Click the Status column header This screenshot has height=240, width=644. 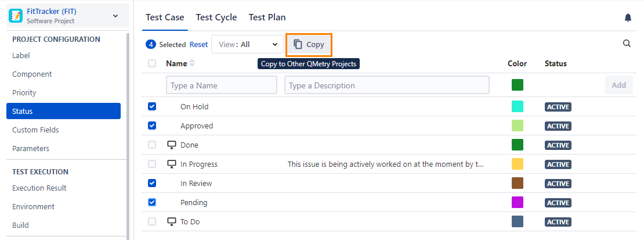(556, 63)
